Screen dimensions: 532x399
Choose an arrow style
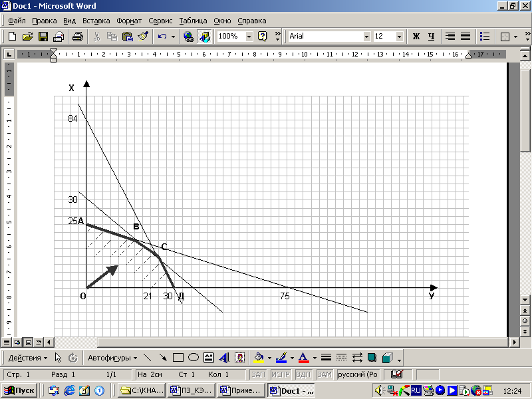tap(357, 358)
